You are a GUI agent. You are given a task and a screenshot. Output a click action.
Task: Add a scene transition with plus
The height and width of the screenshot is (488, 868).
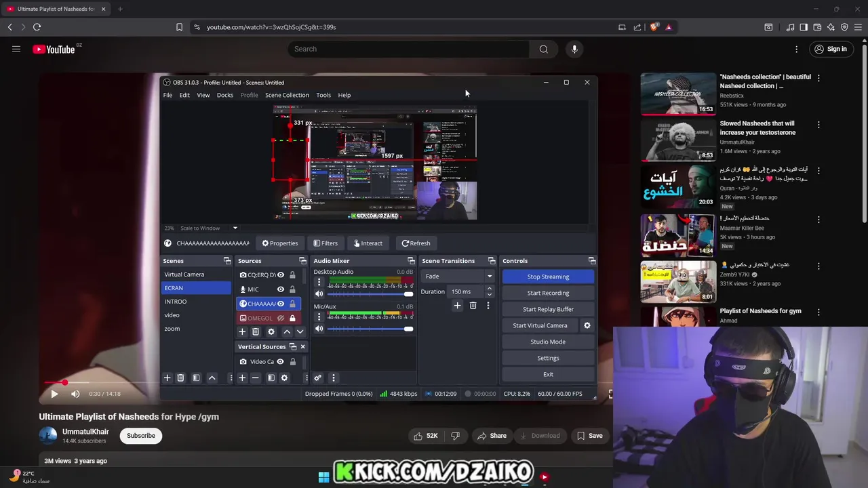457,306
